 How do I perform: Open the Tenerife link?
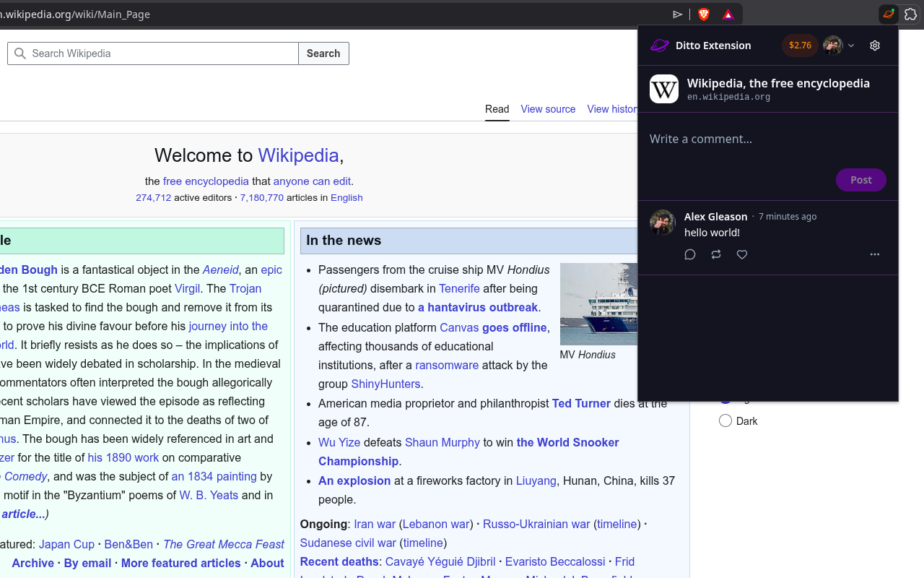pos(459,288)
